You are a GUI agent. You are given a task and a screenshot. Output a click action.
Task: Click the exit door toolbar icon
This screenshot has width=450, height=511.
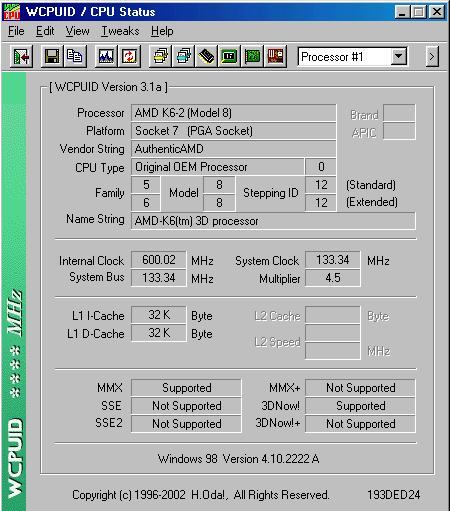tap(21, 56)
